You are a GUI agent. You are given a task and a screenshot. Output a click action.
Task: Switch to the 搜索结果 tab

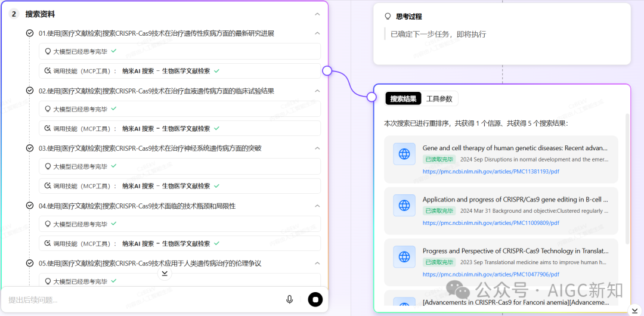pyautogui.click(x=403, y=98)
